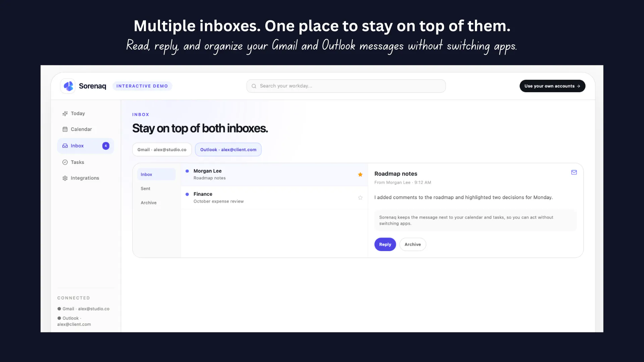644x362 pixels.
Task: Click the Sorenaq brand name
Action: tap(93, 86)
